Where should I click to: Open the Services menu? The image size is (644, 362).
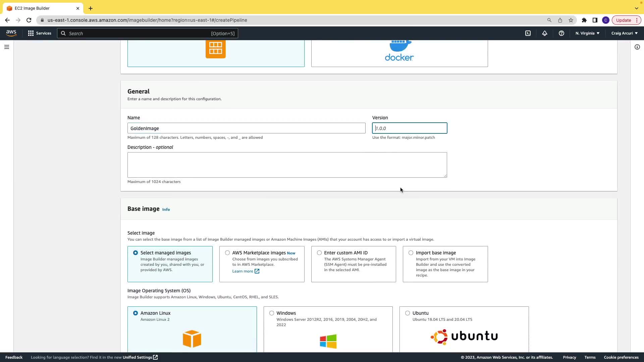click(x=40, y=33)
